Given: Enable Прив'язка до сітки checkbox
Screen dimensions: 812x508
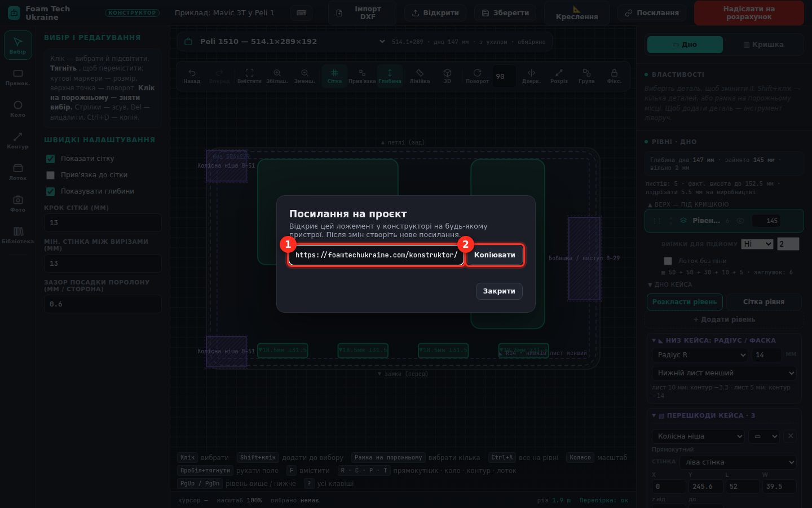Looking at the screenshot, I should coord(50,175).
